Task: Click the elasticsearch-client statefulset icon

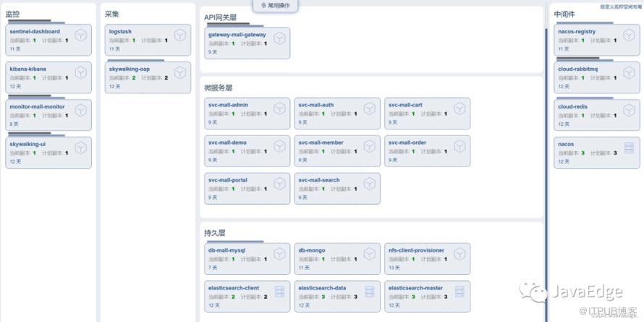Action: [280, 292]
